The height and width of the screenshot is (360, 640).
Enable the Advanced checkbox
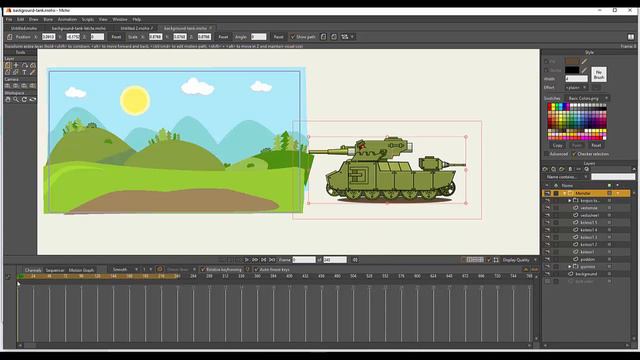coord(546,154)
